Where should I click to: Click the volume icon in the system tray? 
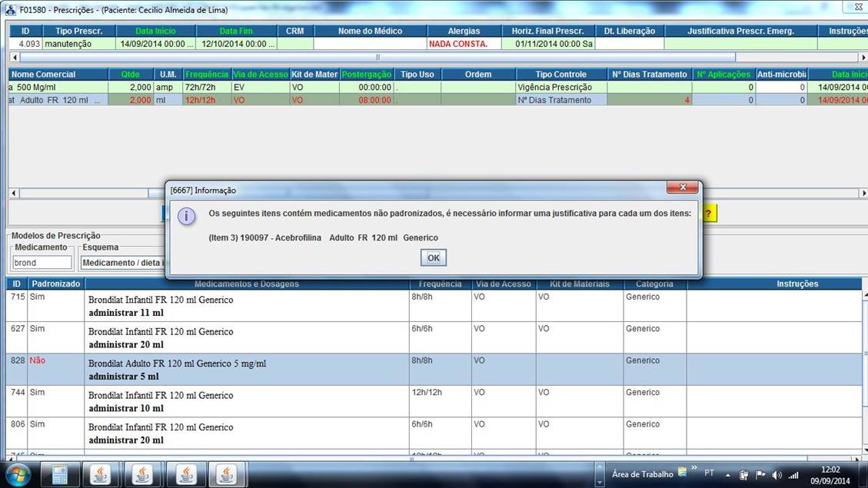click(x=777, y=475)
